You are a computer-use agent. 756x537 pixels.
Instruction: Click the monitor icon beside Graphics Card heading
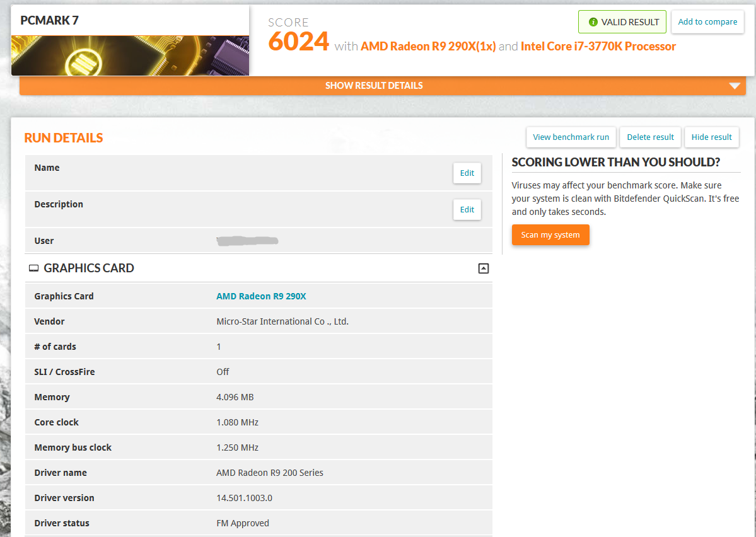(x=34, y=268)
